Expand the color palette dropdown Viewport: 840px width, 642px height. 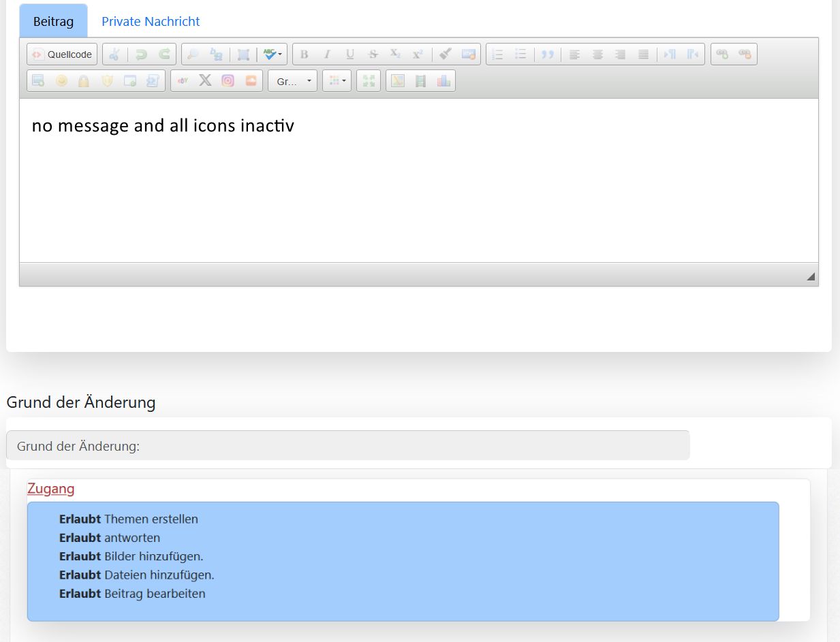tap(337, 81)
